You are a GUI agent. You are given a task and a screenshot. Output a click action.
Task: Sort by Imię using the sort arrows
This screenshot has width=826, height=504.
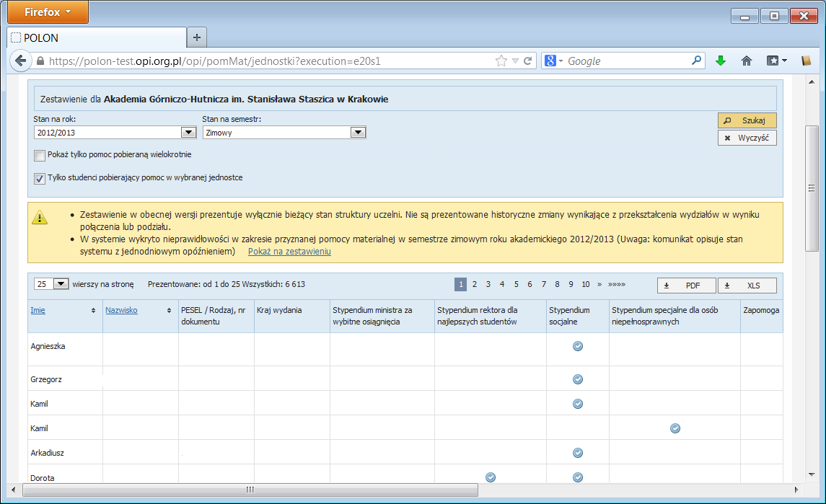93,311
